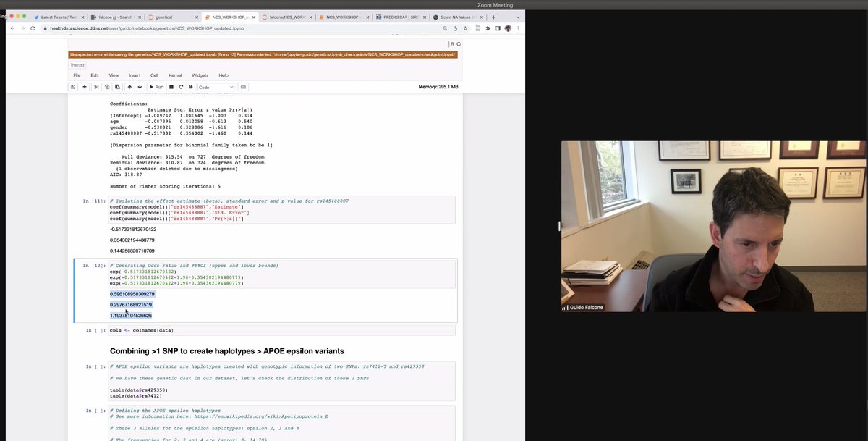Reload the browser page
This screenshot has width=868, height=441.
click(x=33, y=28)
